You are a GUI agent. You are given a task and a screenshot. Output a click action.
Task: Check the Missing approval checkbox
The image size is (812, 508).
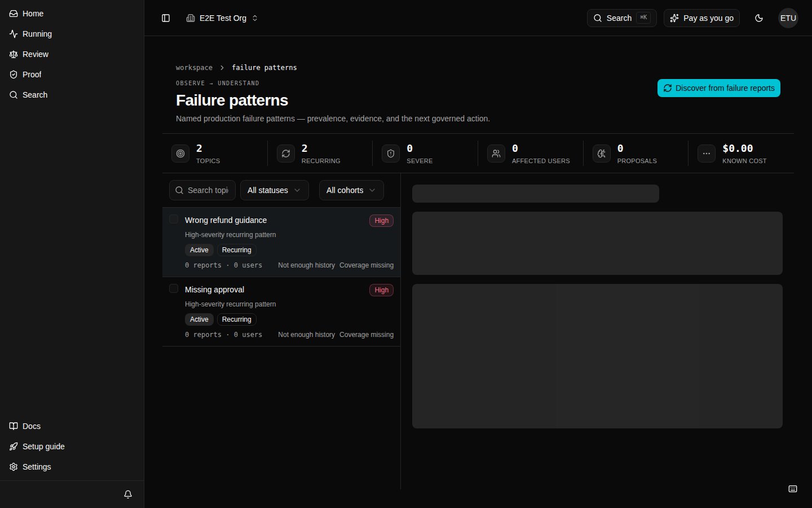click(x=174, y=288)
